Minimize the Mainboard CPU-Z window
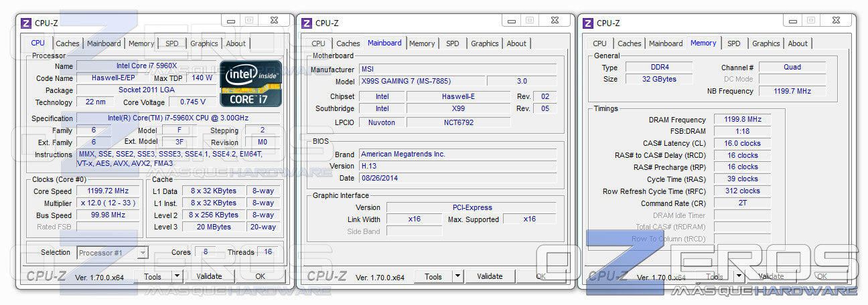Screen dimensions: 868x305 pyautogui.click(x=512, y=21)
